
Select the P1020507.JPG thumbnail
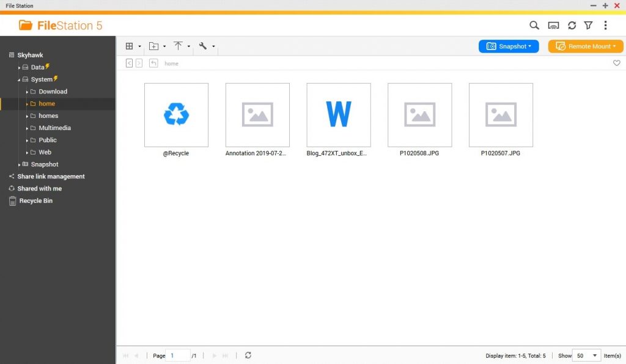coord(501,115)
